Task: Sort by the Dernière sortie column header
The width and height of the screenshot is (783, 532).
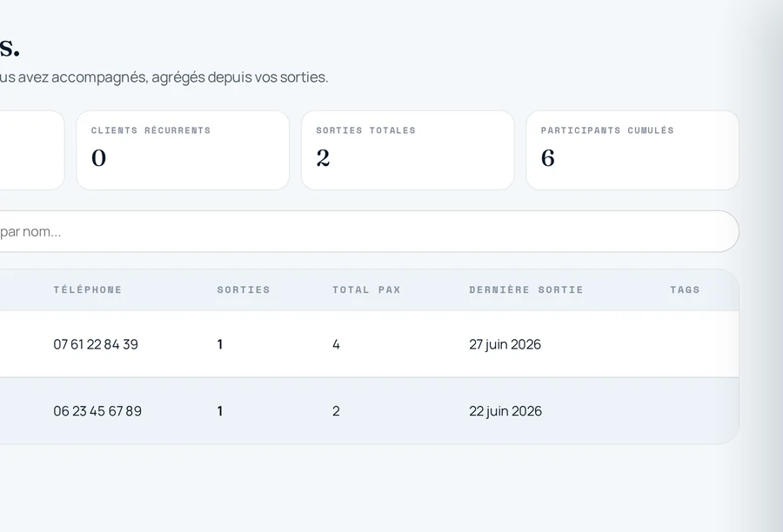Action: (x=526, y=289)
